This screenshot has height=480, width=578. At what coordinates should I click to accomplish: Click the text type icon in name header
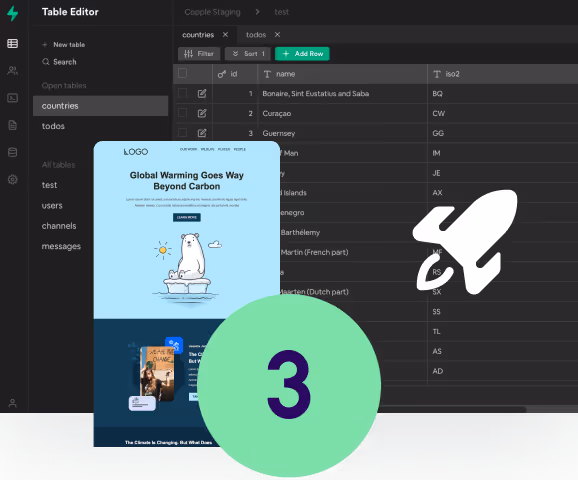coord(267,74)
